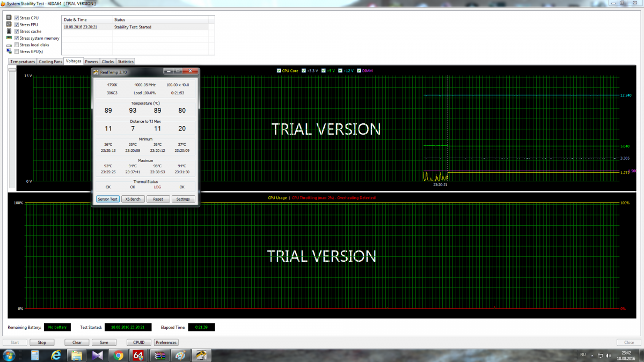Click the Visual Studio taskbar icon
Image resolution: width=644 pixels, height=362 pixels.
tap(98, 355)
